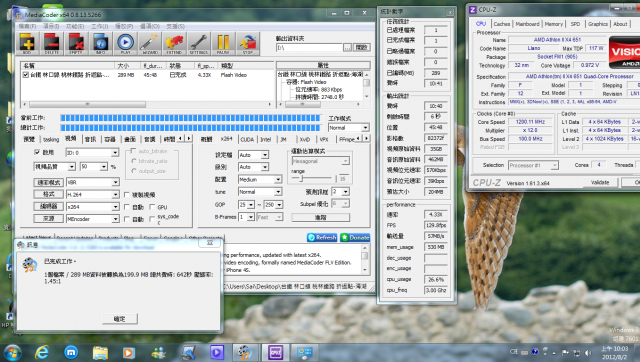The width and height of the screenshot is (640, 362).
Task: Click the EXTEND puzzle icon
Action: coord(174,44)
